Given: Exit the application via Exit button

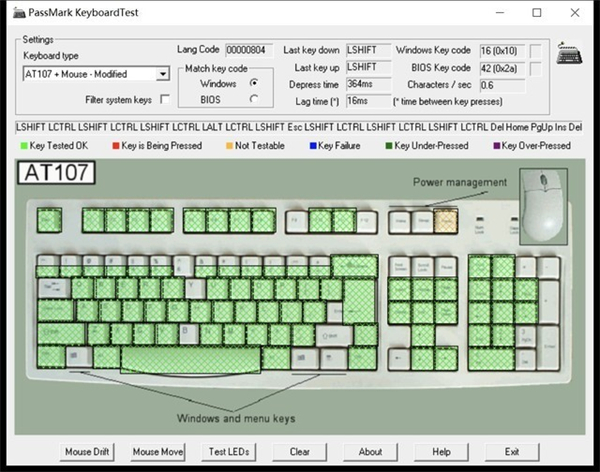Looking at the screenshot, I should 512,451.
